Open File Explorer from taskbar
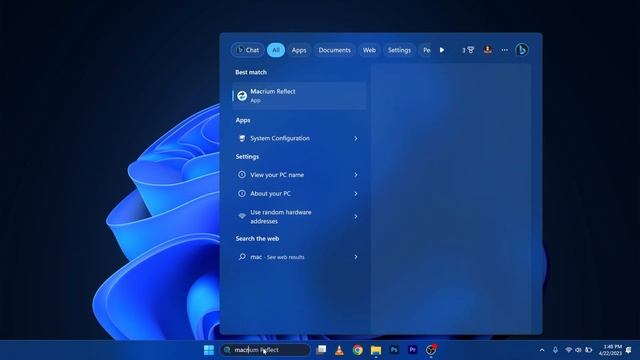640x360 pixels. [376, 350]
